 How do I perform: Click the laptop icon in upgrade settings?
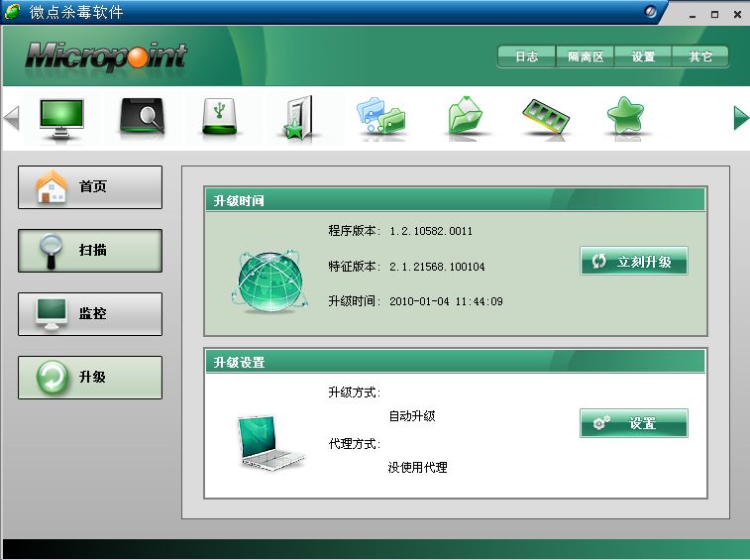click(270, 443)
